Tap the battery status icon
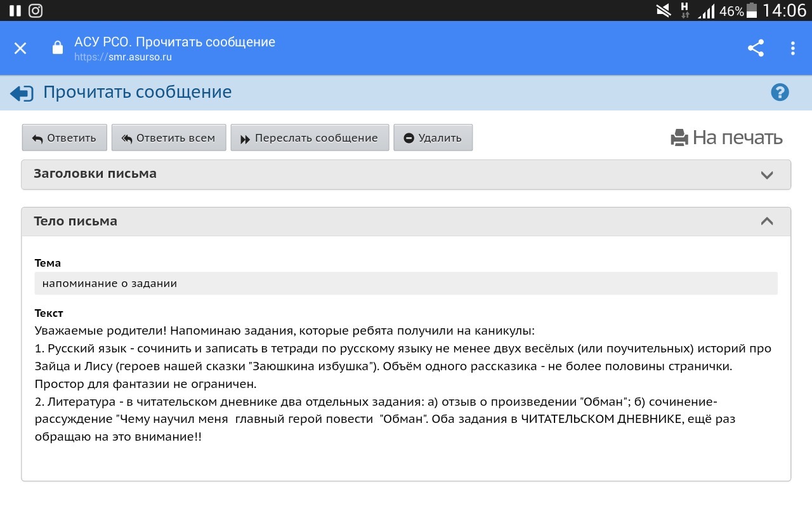Viewport: 812px width, 508px height. point(752,10)
